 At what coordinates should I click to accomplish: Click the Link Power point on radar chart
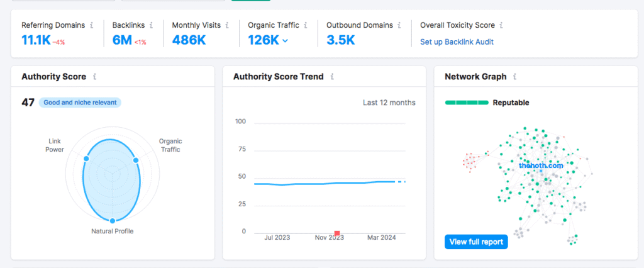tap(86, 159)
